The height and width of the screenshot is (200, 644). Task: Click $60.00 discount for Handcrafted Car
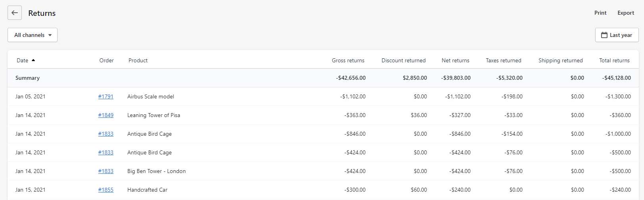point(419,190)
